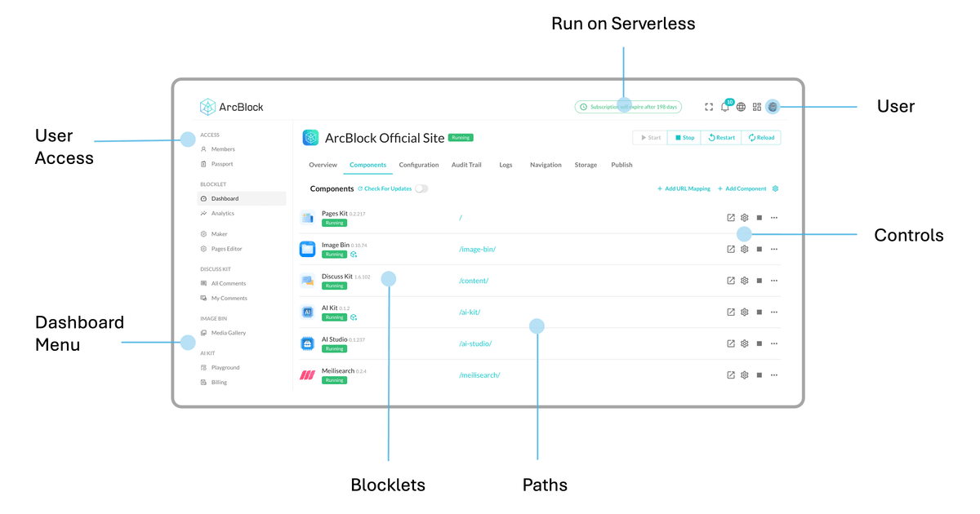Click the update icon beside Image Bin's Running badge
The image size is (980, 514).
coord(354,255)
